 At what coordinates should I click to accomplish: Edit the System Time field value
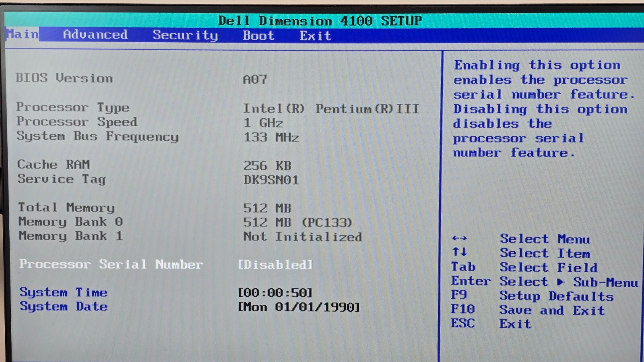[275, 293]
